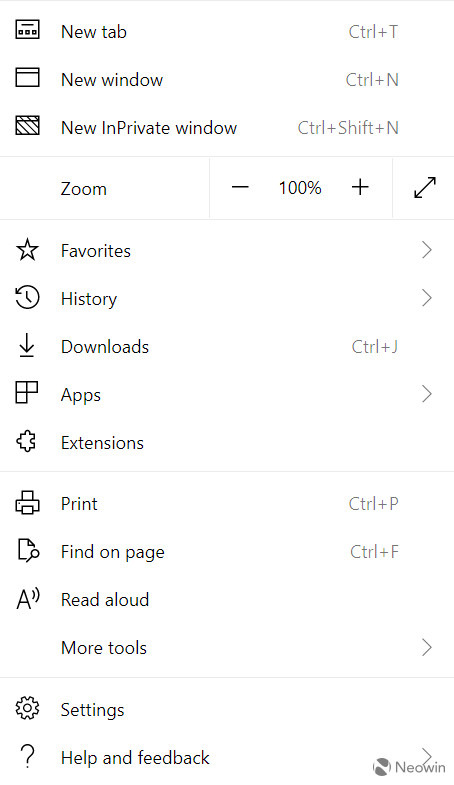Open New window from the menu
The image size is (454, 785).
(x=227, y=79)
